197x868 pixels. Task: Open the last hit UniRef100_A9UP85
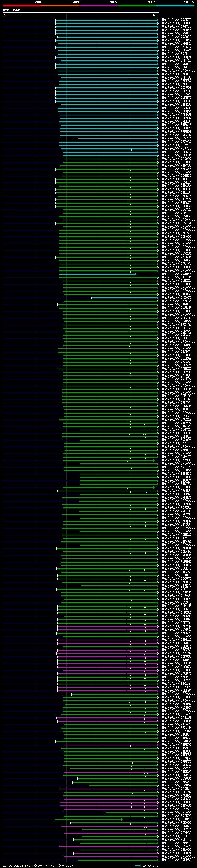177,860
